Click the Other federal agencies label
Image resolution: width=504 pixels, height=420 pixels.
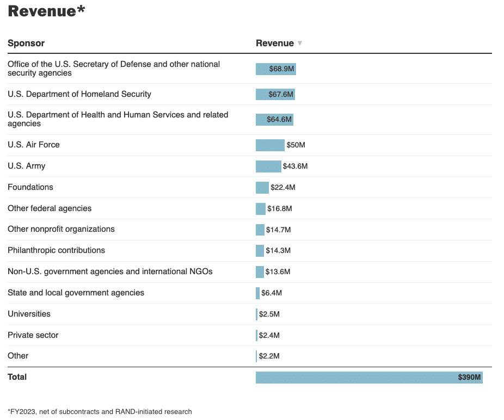coord(50,208)
